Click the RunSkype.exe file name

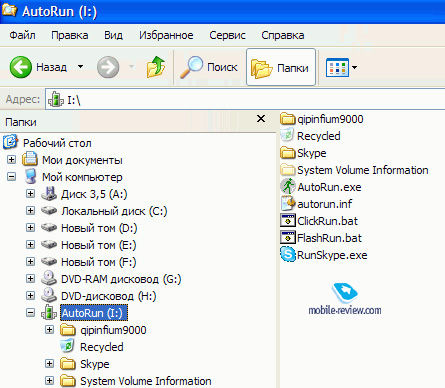pos(332,255)
